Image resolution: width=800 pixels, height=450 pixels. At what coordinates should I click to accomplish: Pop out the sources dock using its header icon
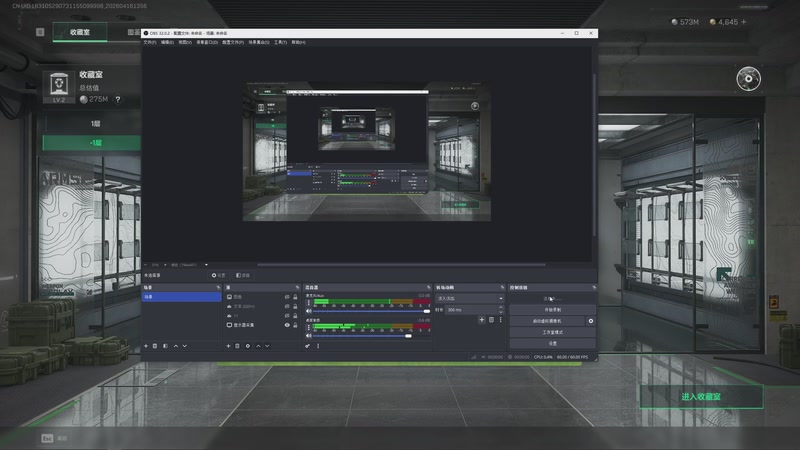tap(297, 287)
